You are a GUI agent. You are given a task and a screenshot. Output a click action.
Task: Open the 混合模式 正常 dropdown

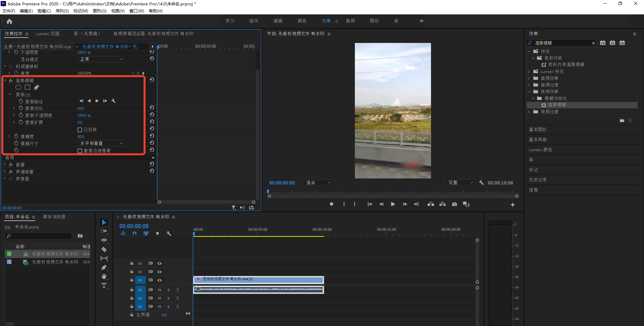coord(101,59)
